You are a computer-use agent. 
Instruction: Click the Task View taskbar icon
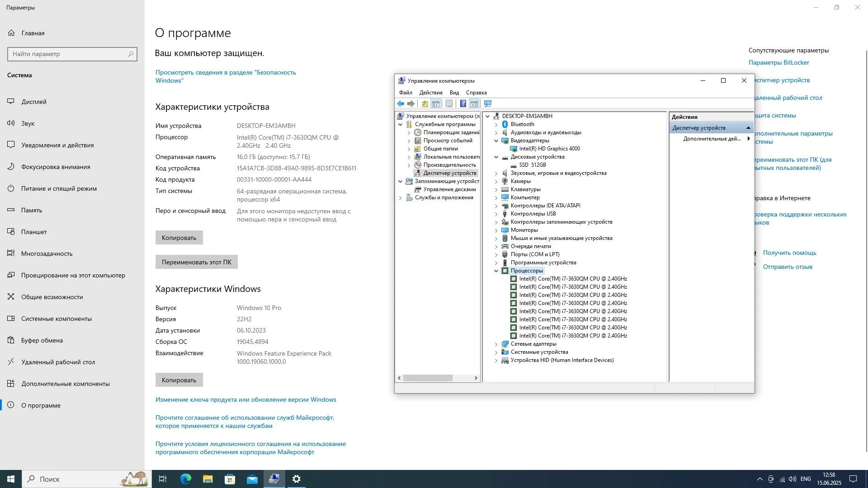pos(163,479)
